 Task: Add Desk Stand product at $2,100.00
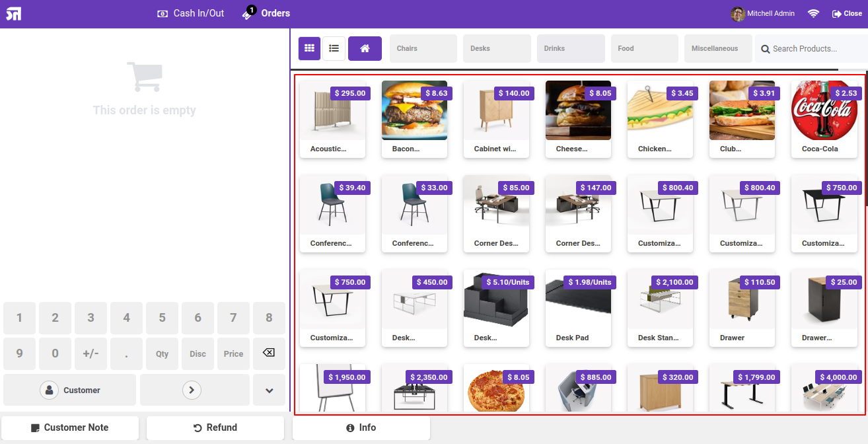pyautogui.click(x=661, y=309)
